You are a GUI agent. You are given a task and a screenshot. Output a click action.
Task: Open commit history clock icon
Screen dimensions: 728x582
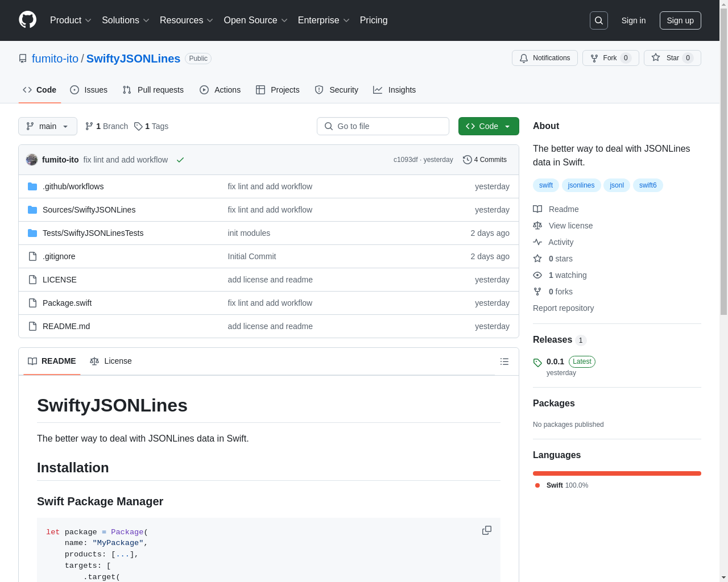467,160
